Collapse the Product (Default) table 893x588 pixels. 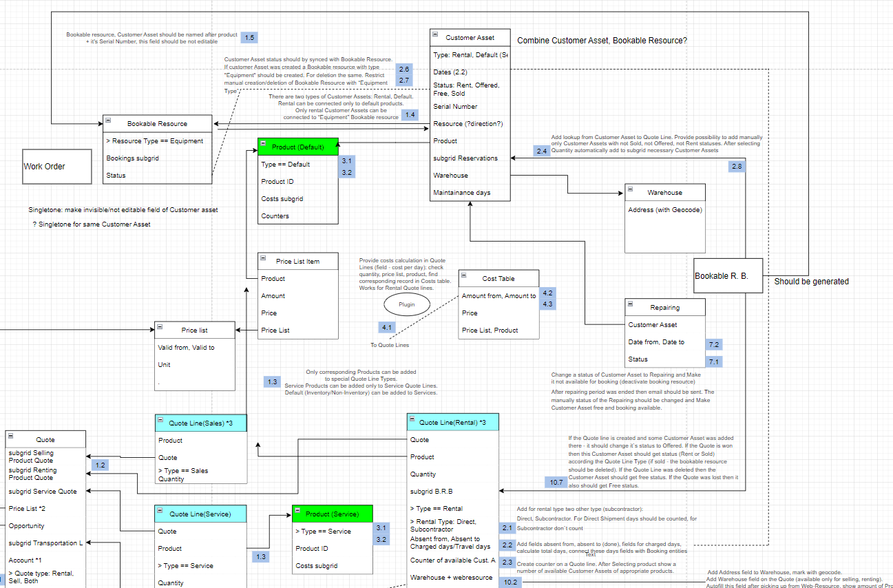pos(263,143)
